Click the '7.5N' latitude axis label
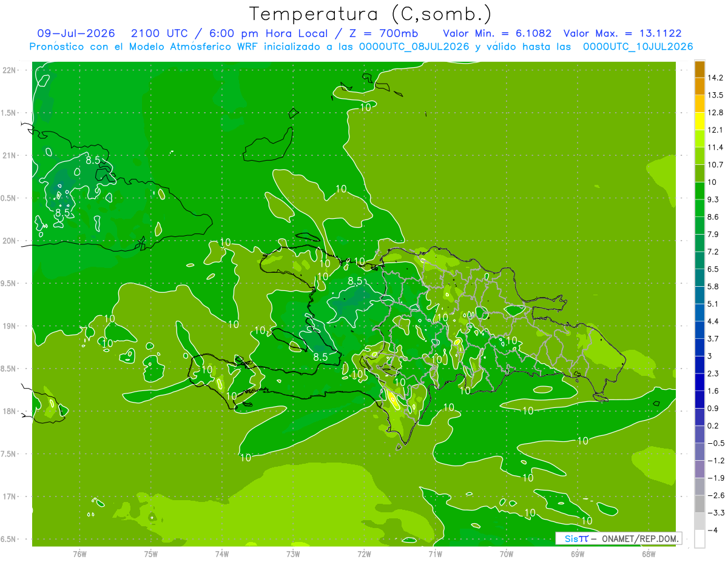The image size is (728, 562). (9, 453)
